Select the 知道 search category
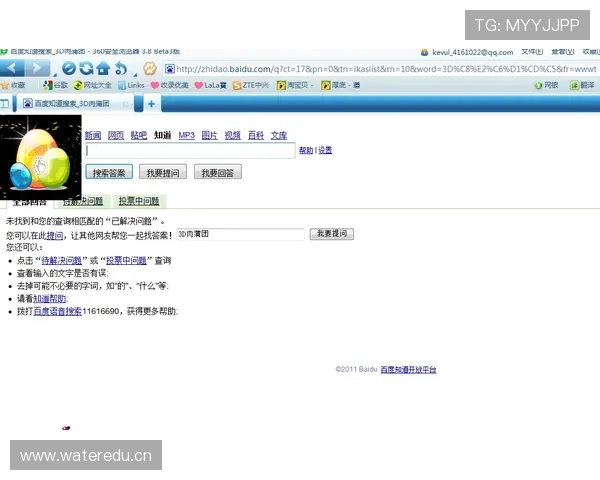The height and width of the screenshot is (480, 600). [x=162, y=135]
